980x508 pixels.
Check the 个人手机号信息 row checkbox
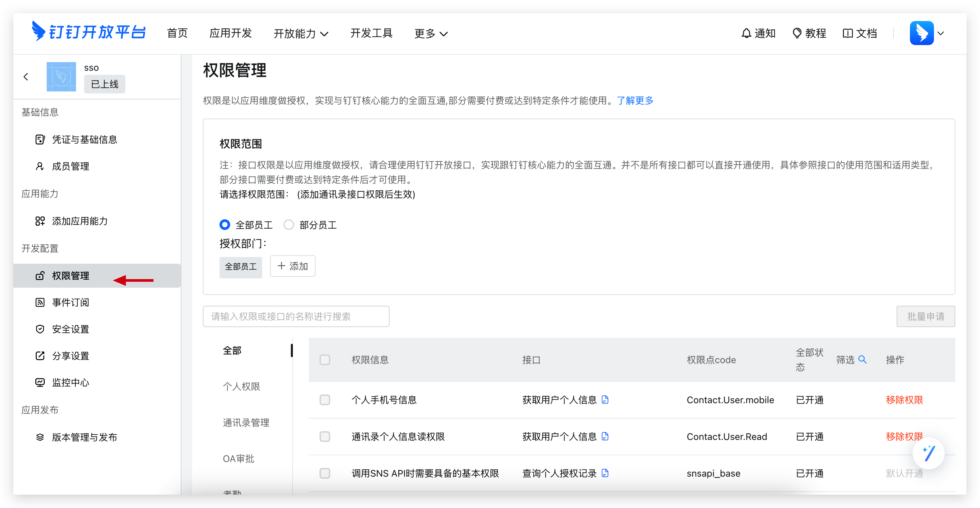[325, 400]
